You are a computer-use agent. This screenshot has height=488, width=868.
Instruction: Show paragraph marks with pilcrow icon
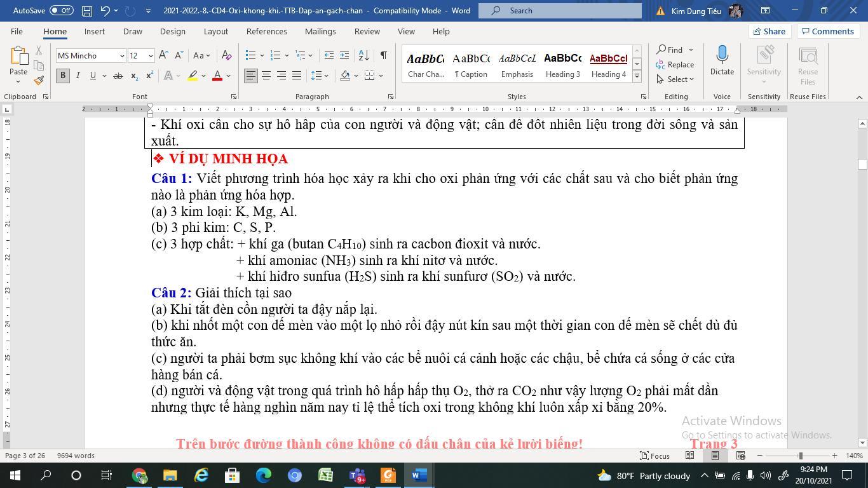click(383, 55)
